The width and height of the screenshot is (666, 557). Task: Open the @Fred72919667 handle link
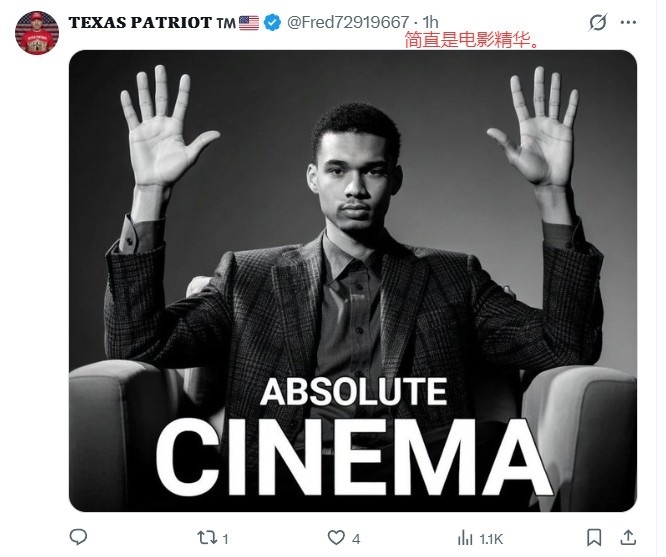click(348, 22)
